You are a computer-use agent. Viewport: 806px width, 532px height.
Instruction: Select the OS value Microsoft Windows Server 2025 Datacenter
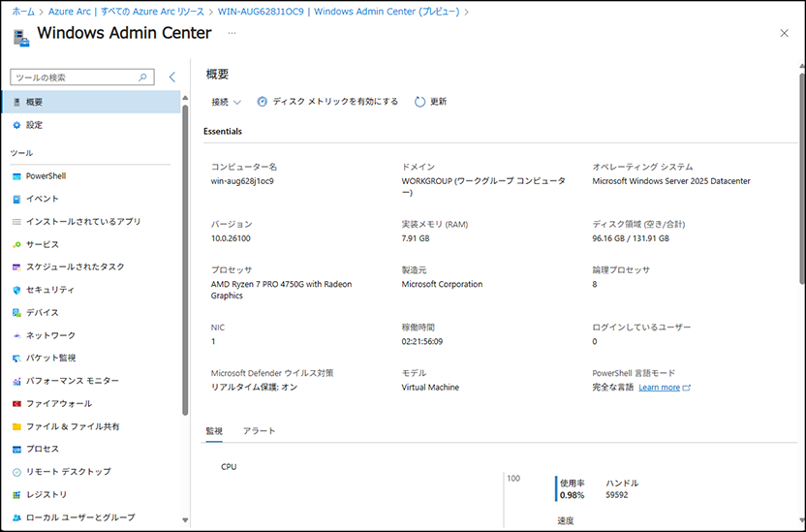click(x=670, y=181)
